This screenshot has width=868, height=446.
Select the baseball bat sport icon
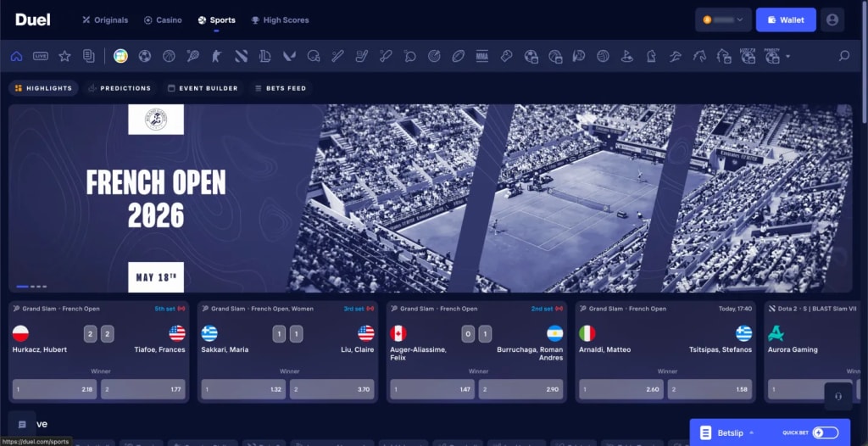pyautogui.click(x=337, y=56)
